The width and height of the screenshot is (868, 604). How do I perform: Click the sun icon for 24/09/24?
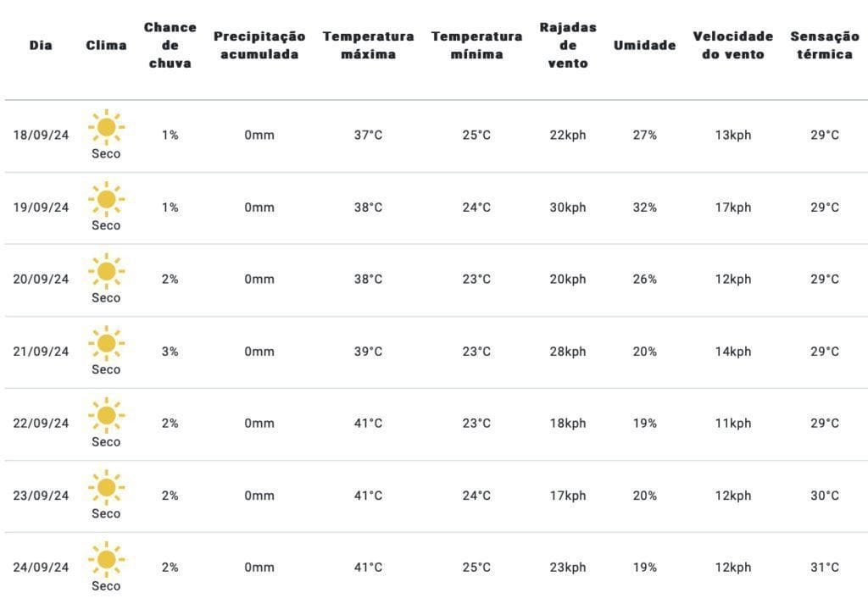pos(106,560)
